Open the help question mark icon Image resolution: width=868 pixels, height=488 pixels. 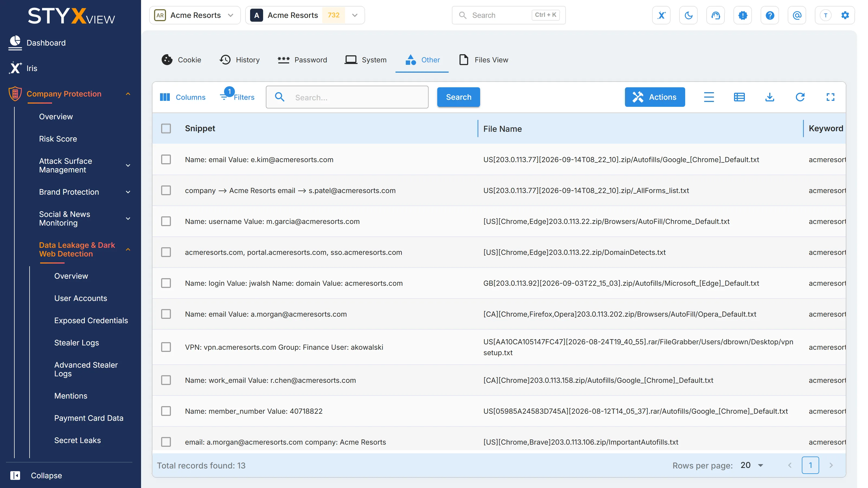tap(770, 15)
